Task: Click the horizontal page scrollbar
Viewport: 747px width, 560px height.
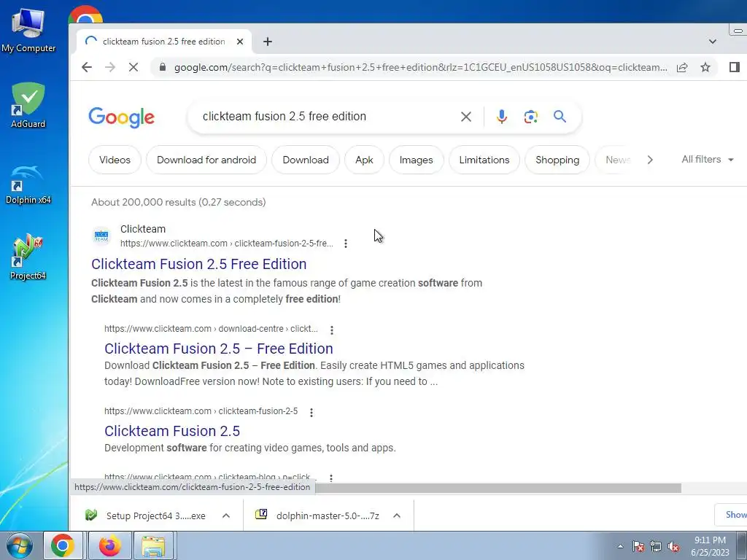Action: (x=498, y=488)
